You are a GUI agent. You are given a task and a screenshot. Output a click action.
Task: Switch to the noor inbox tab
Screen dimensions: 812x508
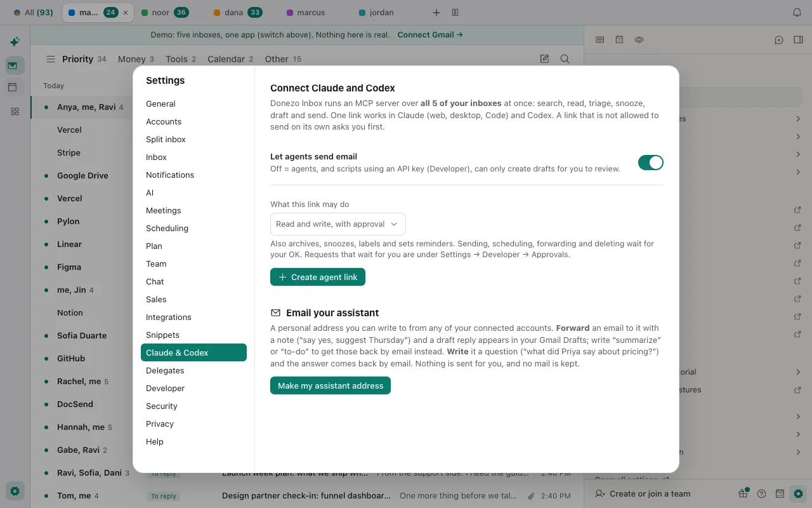tap(164, 13)
